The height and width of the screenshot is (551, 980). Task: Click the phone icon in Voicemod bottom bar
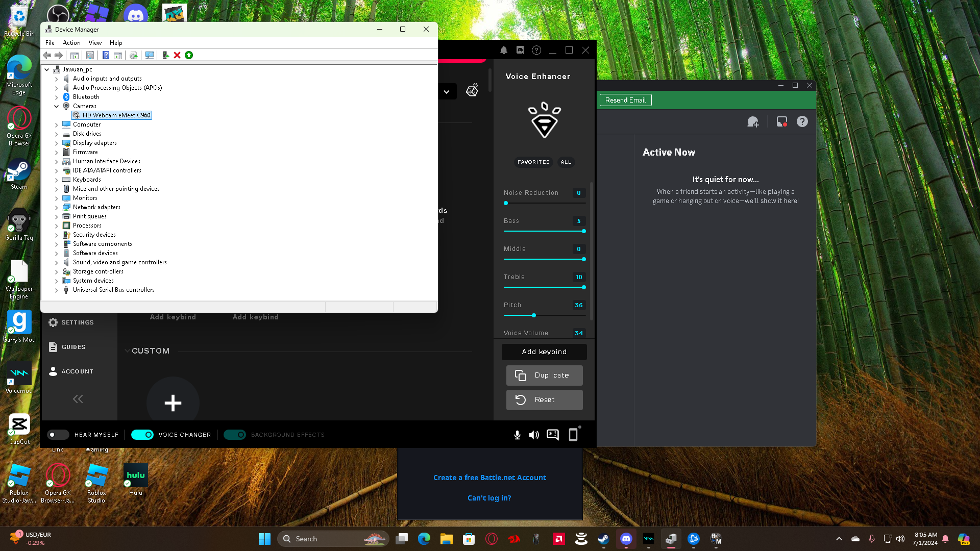click(574, 434)
